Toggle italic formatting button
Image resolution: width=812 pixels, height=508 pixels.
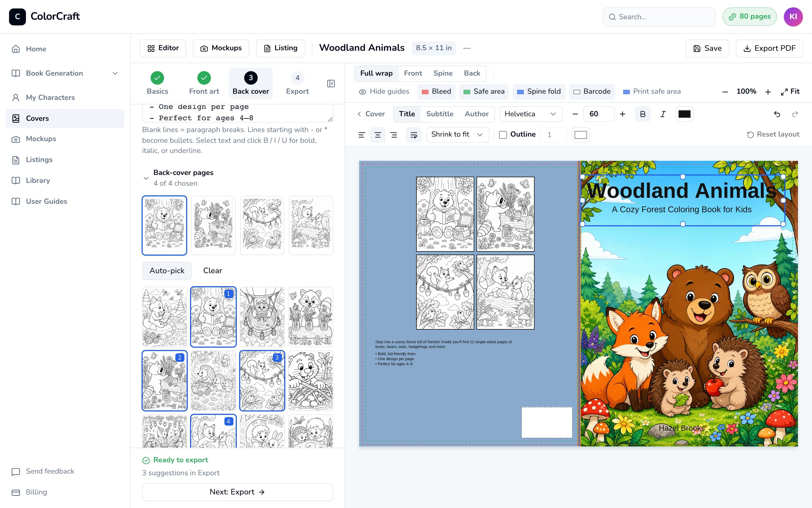coord(663,114)
